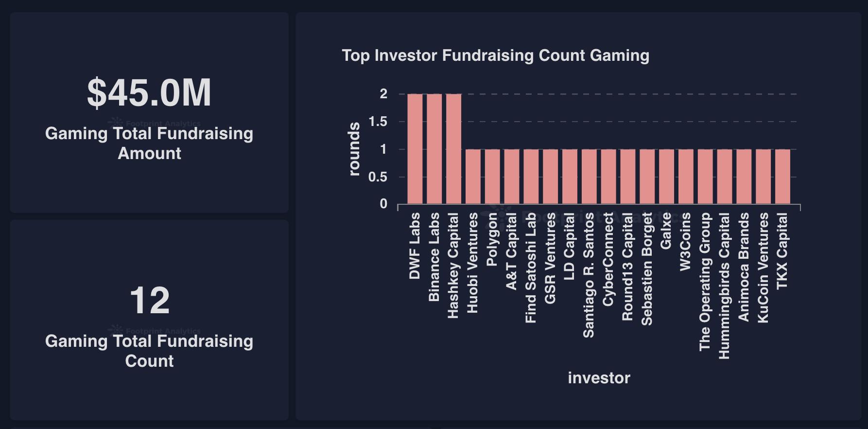868x429 pixels.
Task: Click the Gaming Total Fundraising Amount label
Action: tap(149, 143)
